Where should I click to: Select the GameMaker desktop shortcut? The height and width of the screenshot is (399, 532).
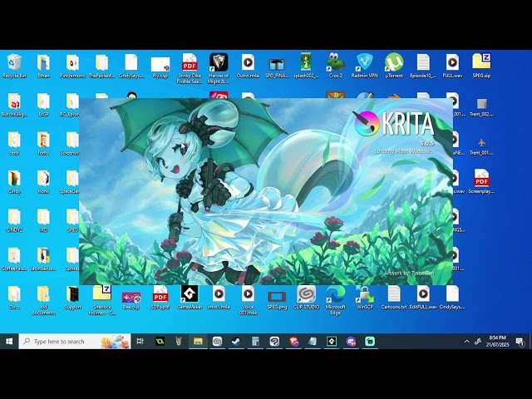click(190, 298)
